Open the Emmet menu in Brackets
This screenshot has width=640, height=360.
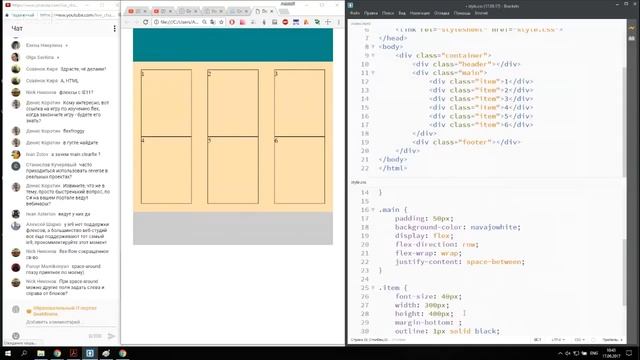tap(481, 13)
